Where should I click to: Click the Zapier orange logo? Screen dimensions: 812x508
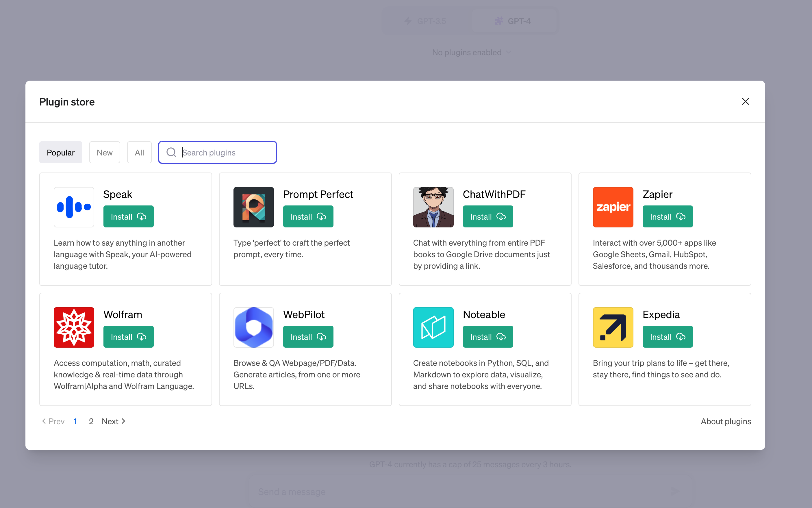[613, 207]
